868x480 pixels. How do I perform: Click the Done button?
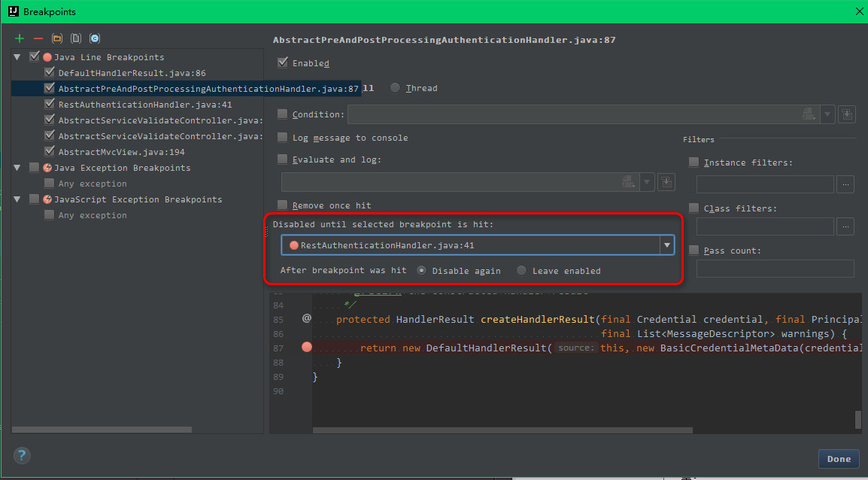(839, 458)
